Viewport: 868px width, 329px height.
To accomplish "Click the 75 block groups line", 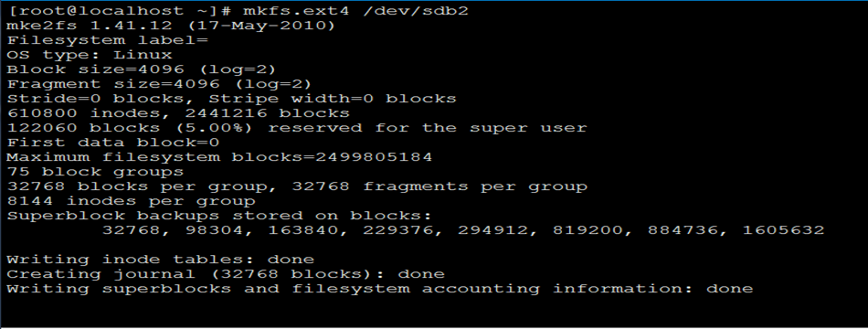I will point(95,171).
